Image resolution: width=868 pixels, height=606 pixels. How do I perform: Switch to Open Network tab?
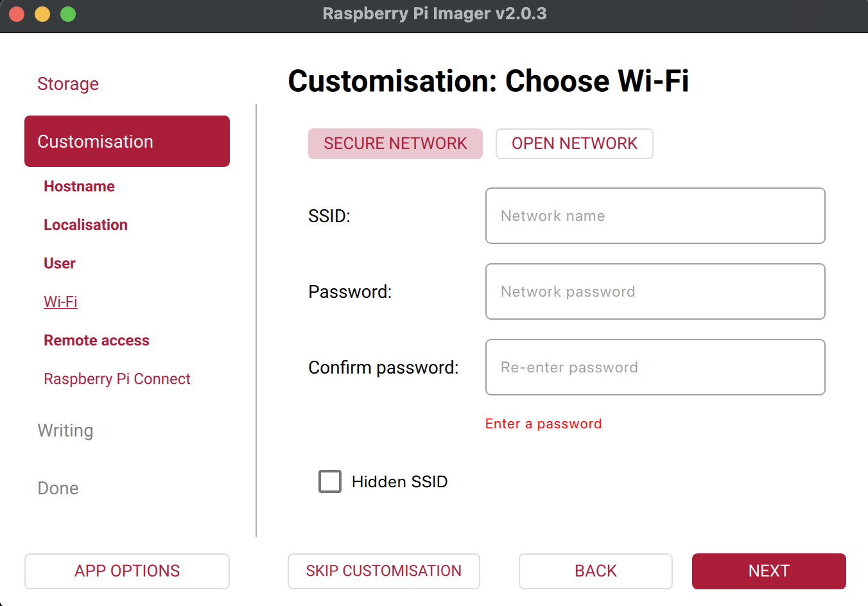point(574,144)
